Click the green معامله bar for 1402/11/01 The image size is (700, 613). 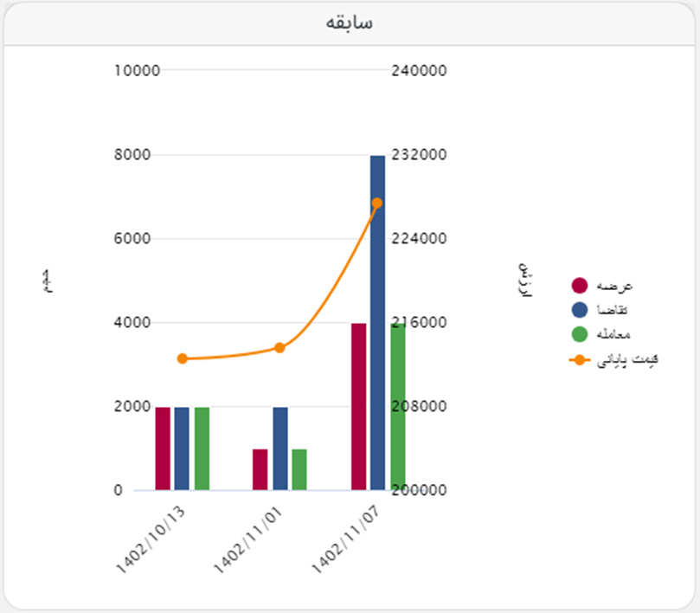[x=299, y=469]
